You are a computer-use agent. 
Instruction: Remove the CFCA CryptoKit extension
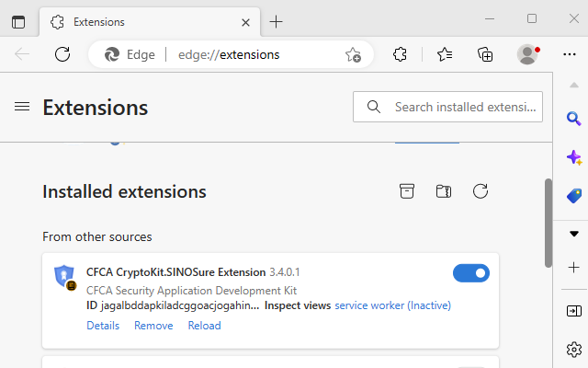click(153, 326)
